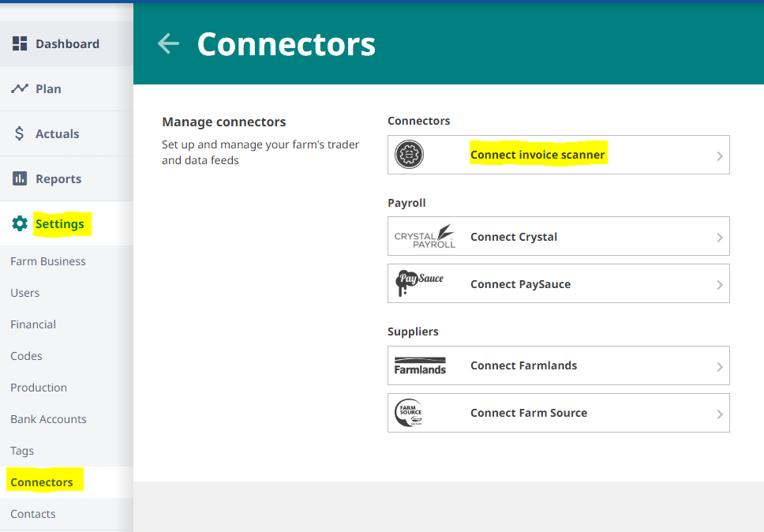Viewport: 764px width, 532px height.
Task: Click the Settings gear icon
Action: 20,223
